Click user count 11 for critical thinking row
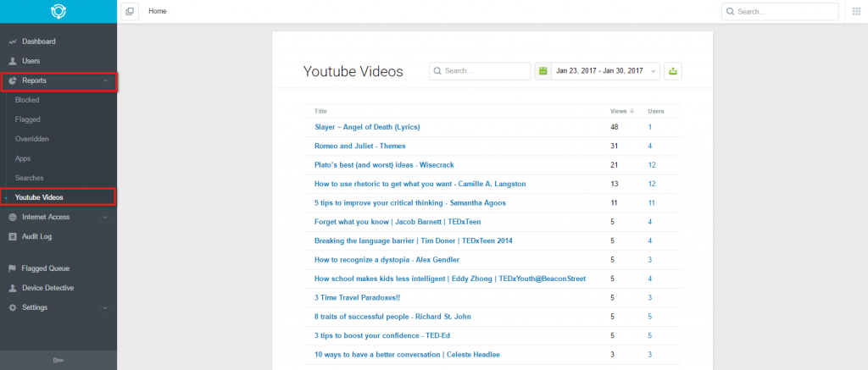The width and height of the screenshot is (868, 370). pyautogui.click(x=652, y=203)
